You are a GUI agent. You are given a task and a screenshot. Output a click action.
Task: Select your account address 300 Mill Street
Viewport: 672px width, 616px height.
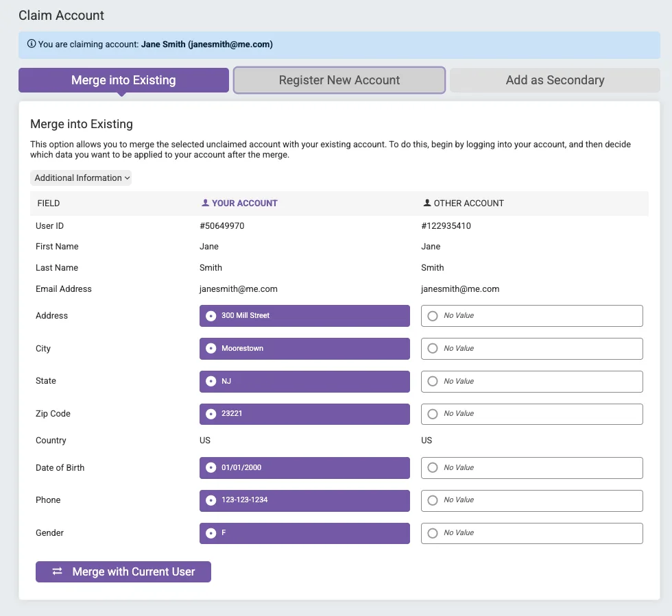tap(304, 316)
